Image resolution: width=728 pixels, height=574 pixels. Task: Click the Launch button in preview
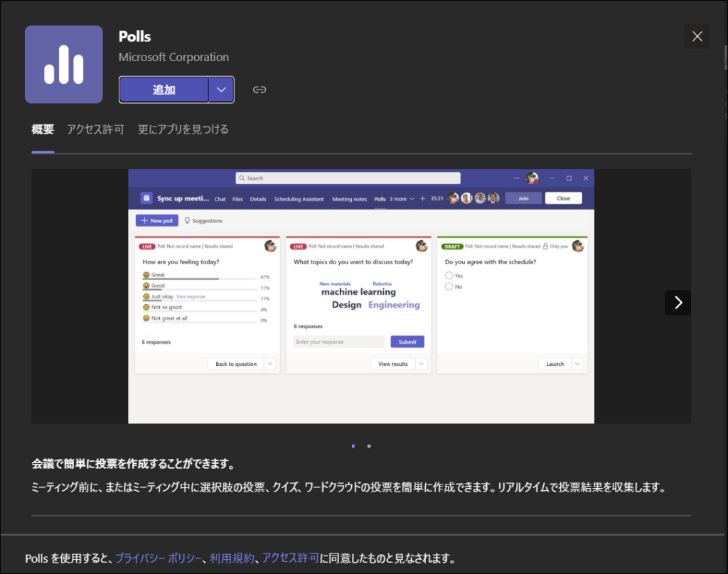tap(555, 364)
